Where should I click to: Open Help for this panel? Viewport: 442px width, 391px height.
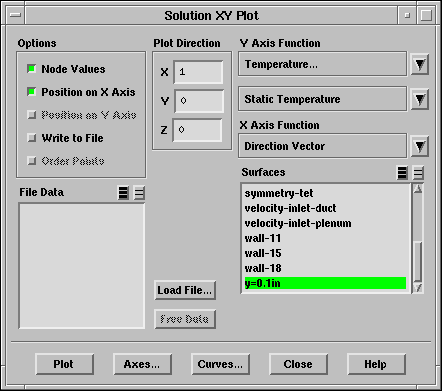tap(376, 364)
